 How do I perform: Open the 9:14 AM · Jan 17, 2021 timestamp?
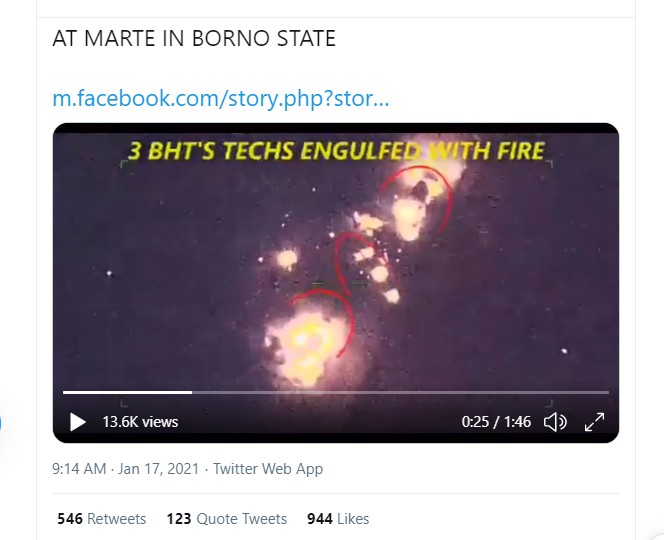pos(126,468)
